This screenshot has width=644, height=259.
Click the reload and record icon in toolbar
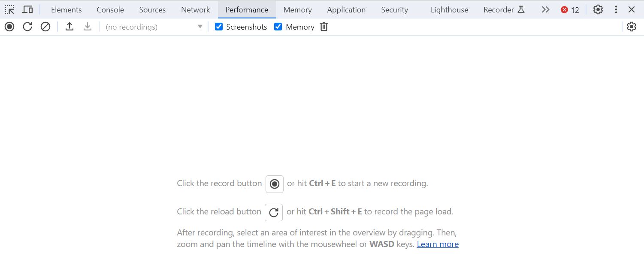pos(27,27)
